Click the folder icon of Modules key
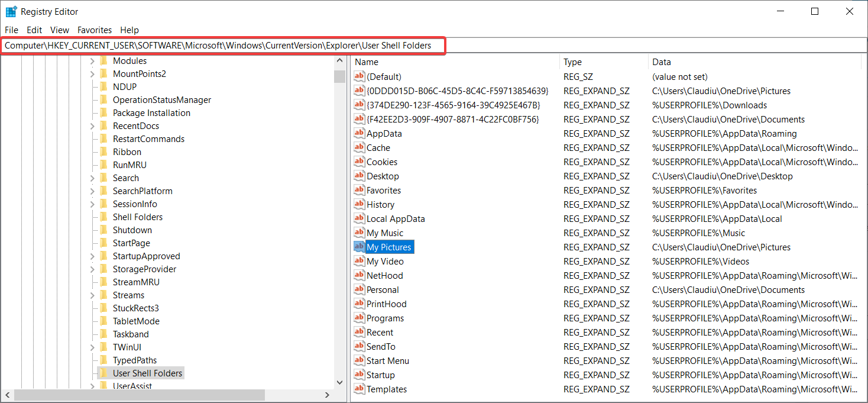 103,60
